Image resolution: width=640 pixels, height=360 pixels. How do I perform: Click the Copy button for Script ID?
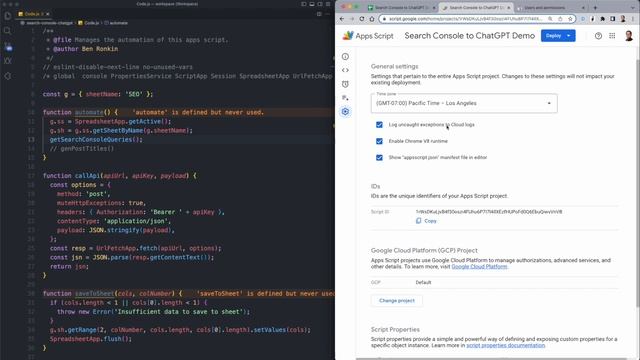pyautogui.click(x=426, y=221)
